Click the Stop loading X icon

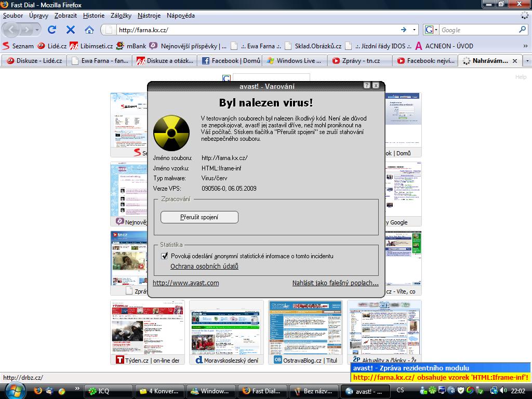(71, 30)
